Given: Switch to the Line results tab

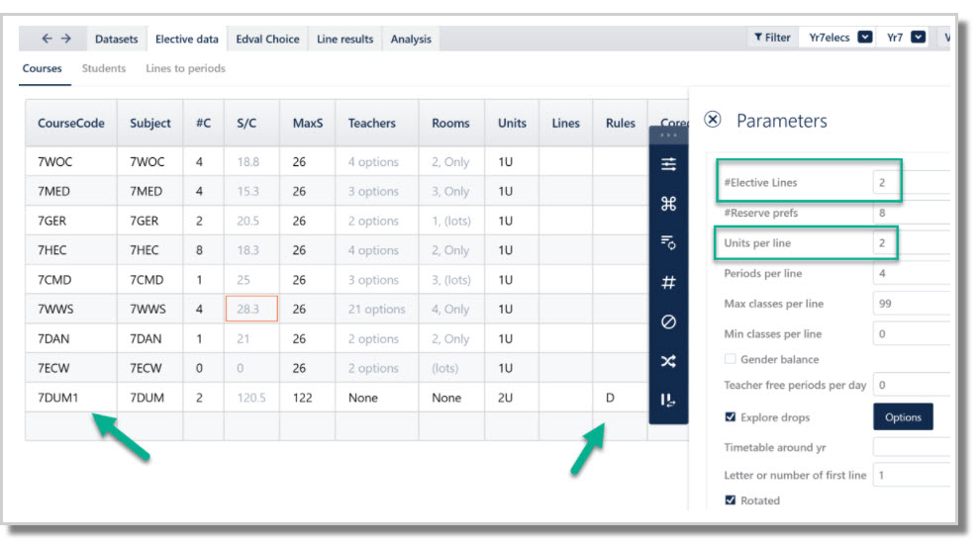Looking at the screenshot, I should click(345, 39).
